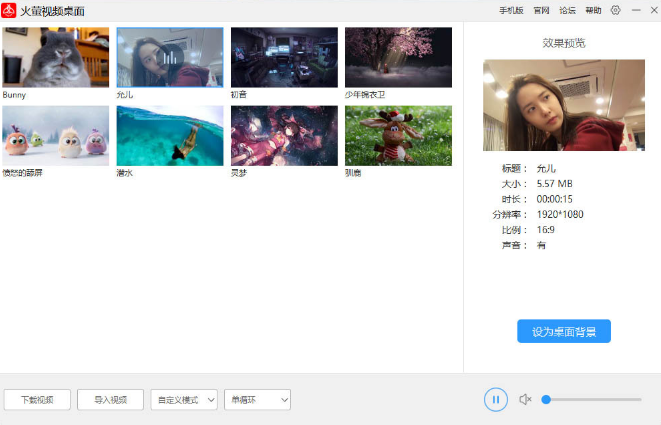Click the 16:9 ratio value
Viewport: 661px width, 425px height.
[x=545, y=230]
